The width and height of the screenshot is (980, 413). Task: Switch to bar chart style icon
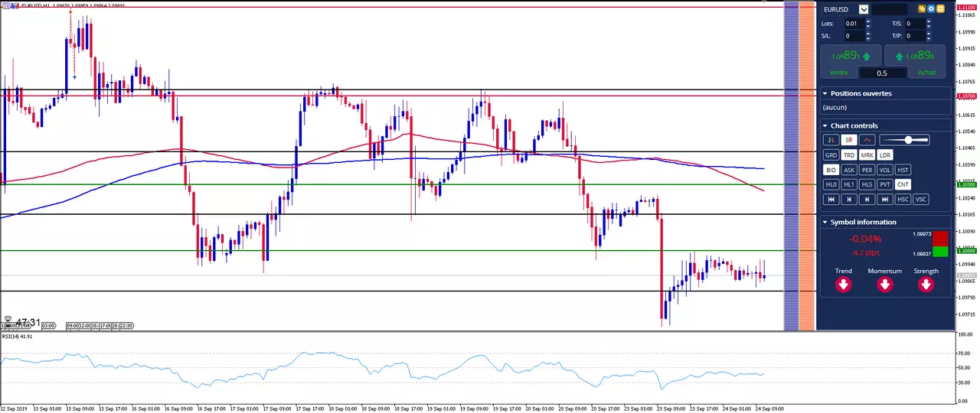831,140
